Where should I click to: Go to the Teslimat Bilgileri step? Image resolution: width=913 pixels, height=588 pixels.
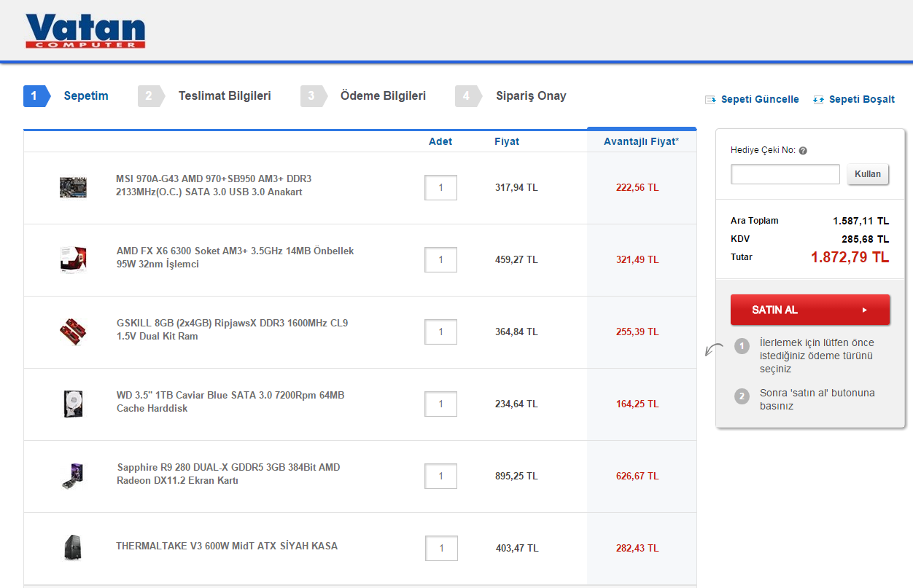click(x=224, y=96)
